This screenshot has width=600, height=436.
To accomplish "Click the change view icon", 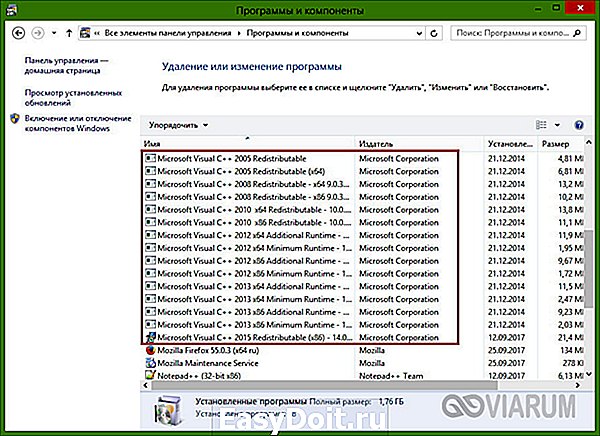I will [541, 125].
